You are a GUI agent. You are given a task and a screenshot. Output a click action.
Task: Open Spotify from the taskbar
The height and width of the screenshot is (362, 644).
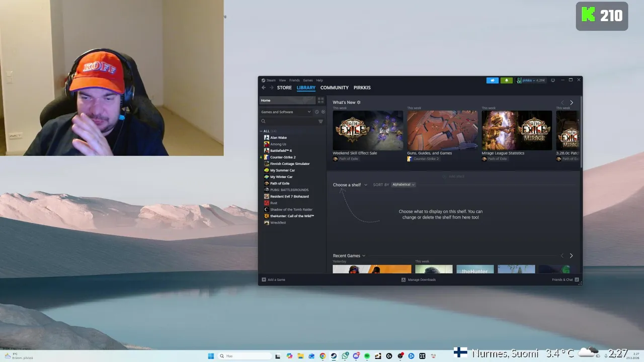click(367, 356)
